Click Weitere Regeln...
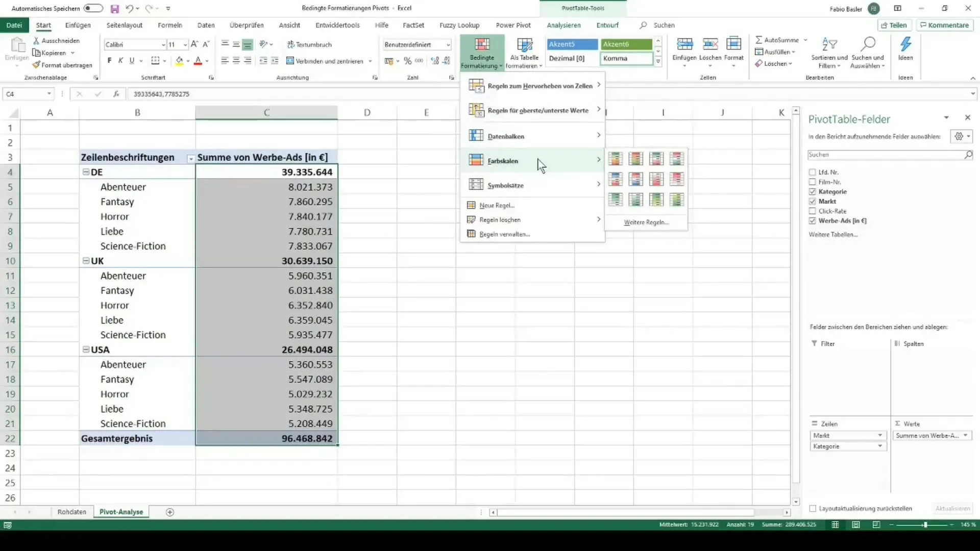The width and height of the screenshot is (980, 551). coord(646,222)
